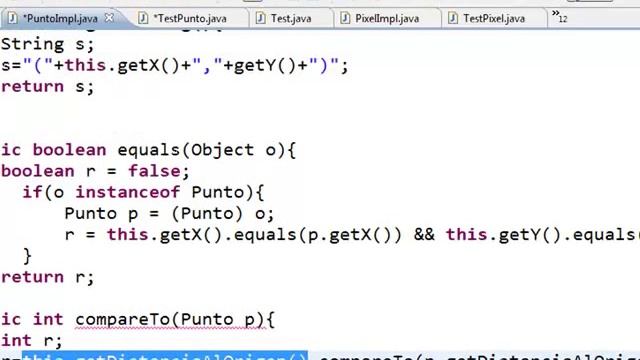Click the Java file icon on TestPunto.java tab
This screenshot has width=640, height=360.
143,18
